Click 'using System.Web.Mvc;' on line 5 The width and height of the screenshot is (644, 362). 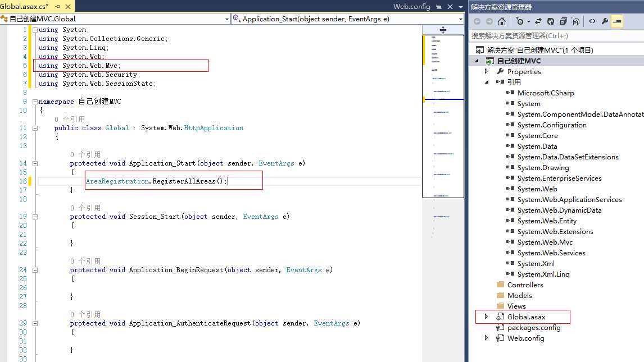(x=79, y=66)
